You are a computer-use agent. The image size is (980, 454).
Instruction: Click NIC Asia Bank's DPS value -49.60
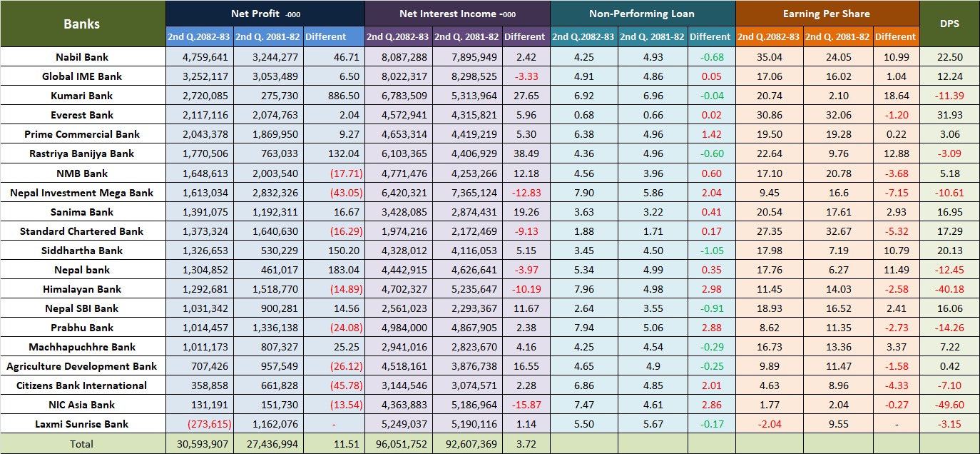[x=949, y=405]
